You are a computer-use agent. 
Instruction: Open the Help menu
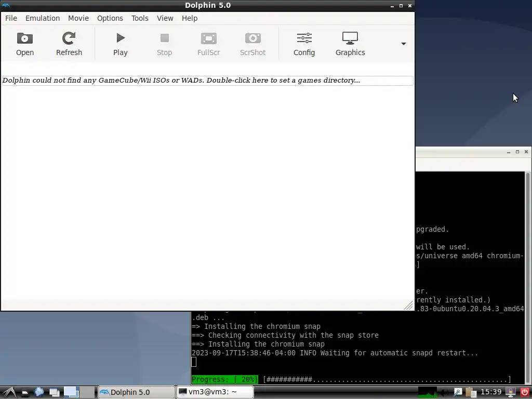click(x=190, y=18)
